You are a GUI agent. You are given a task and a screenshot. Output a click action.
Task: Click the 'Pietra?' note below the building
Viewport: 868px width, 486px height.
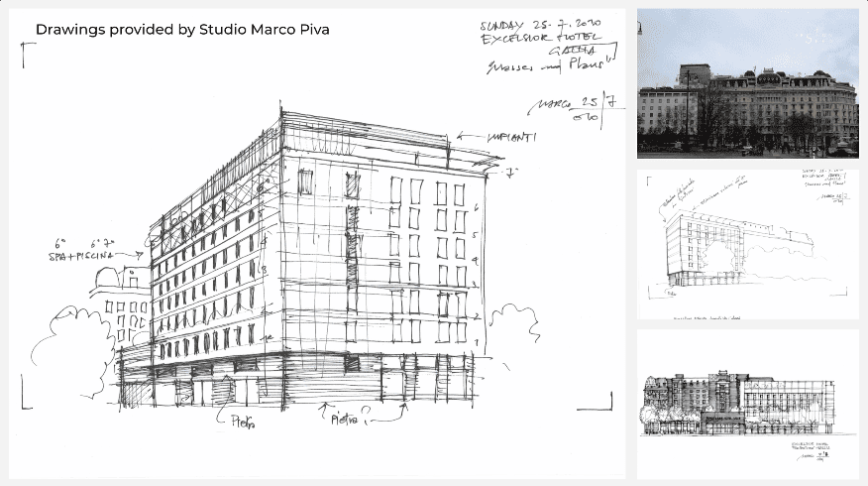[351, 417]
